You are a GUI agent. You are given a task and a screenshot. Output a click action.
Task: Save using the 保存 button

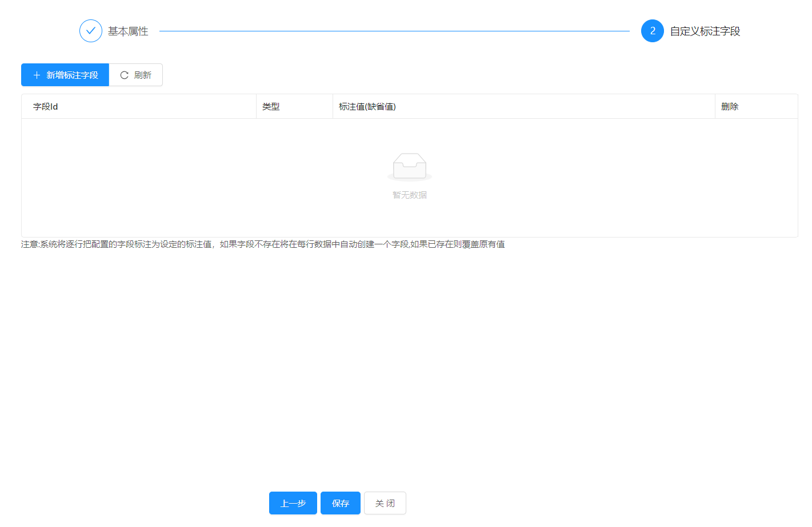point(340,503)
